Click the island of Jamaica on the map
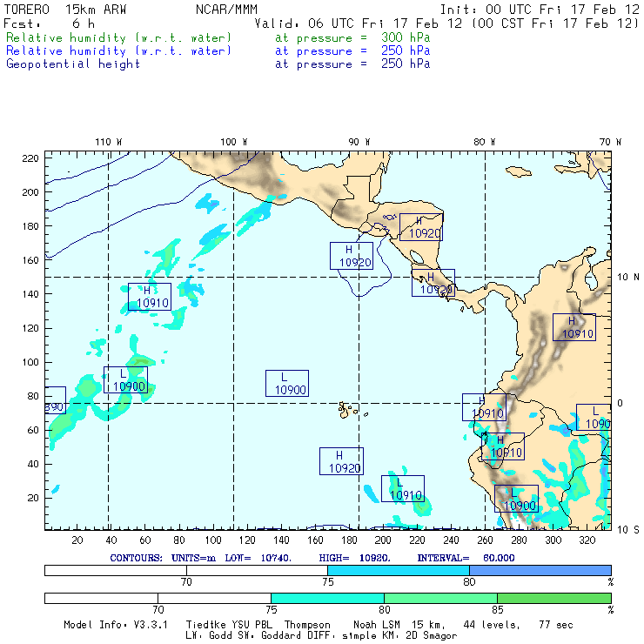The height and width of the screenshot is (644, 644). [x=519, y=171]
